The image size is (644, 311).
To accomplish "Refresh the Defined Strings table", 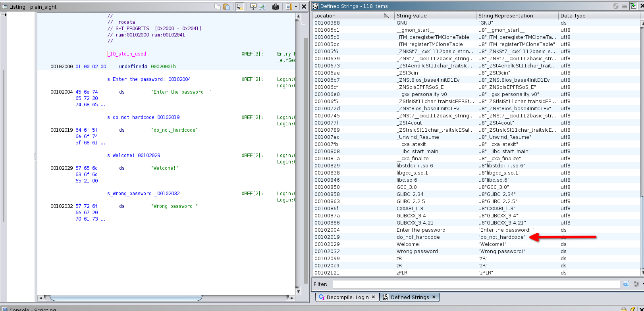I will 616,6.
